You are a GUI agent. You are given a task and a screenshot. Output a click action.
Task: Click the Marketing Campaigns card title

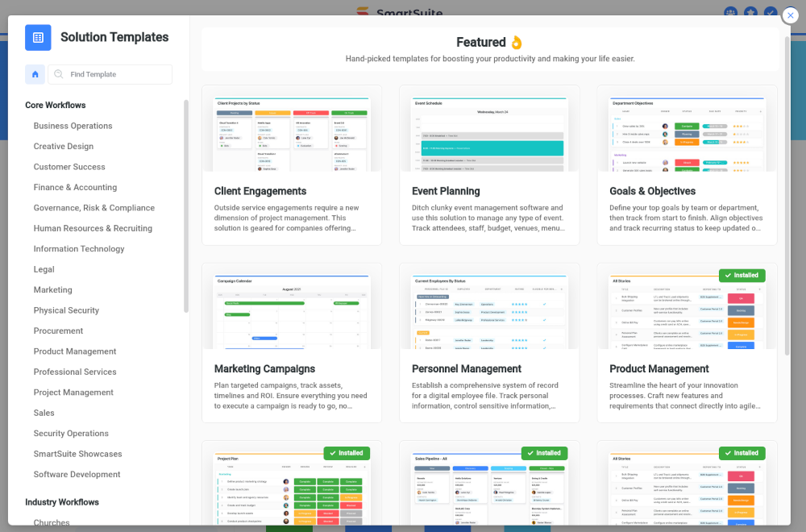click(x=264, y=369)
